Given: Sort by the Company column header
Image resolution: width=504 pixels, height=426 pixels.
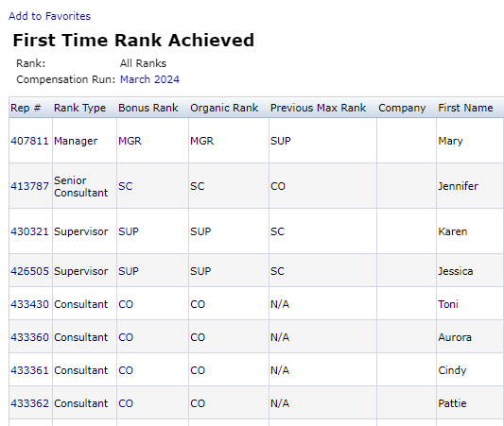Looking at the screenshot, I should [x=402, y=108].
